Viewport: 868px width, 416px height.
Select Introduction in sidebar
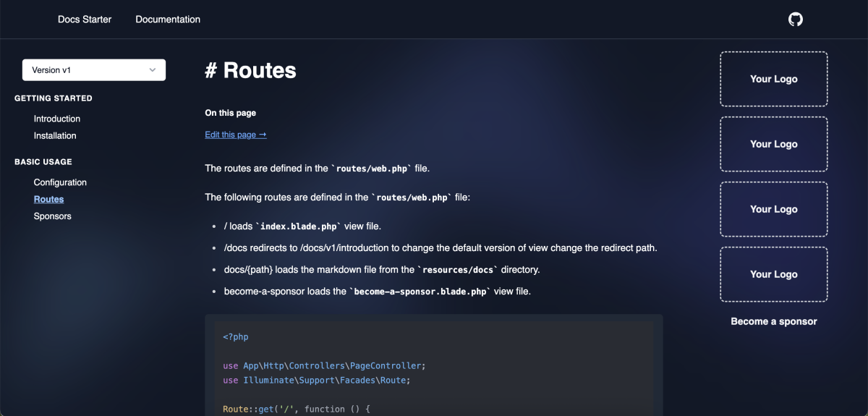coord(57,119)
